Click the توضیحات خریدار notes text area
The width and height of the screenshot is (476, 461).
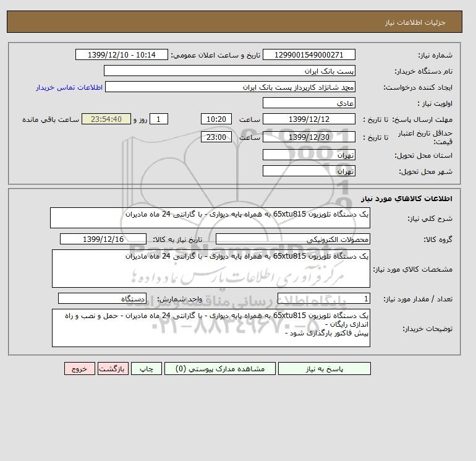[x=211, y=328]
